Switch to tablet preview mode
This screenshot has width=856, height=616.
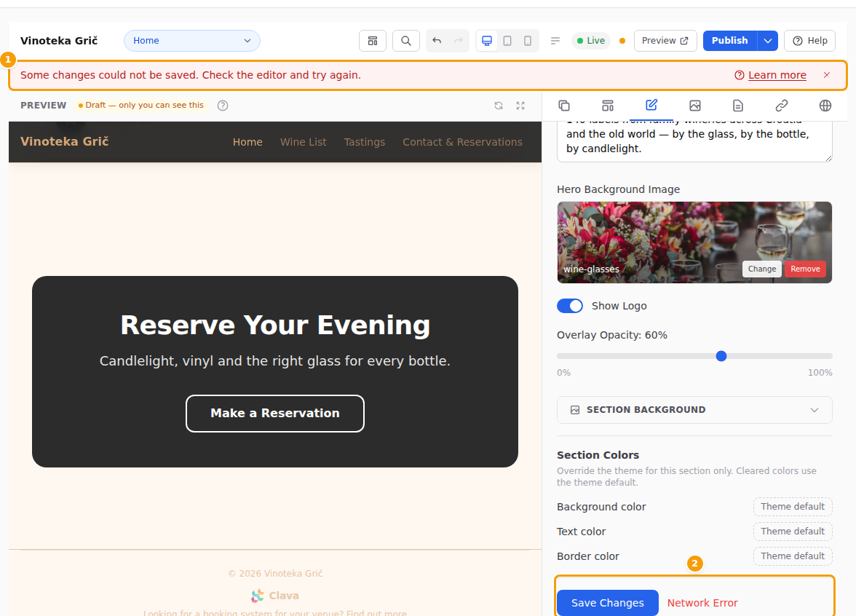click(507, 41)
